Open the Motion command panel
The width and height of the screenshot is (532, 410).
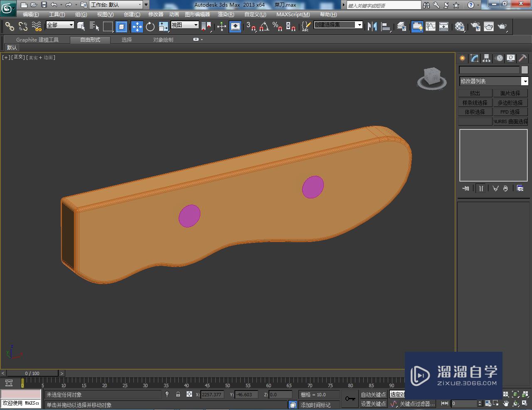click(x=499, y=58)
